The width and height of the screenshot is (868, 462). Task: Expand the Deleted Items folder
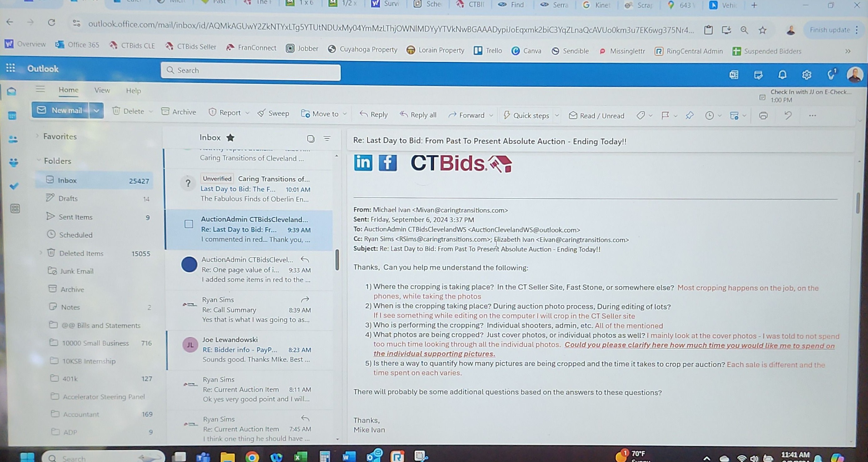click(41, 253)
